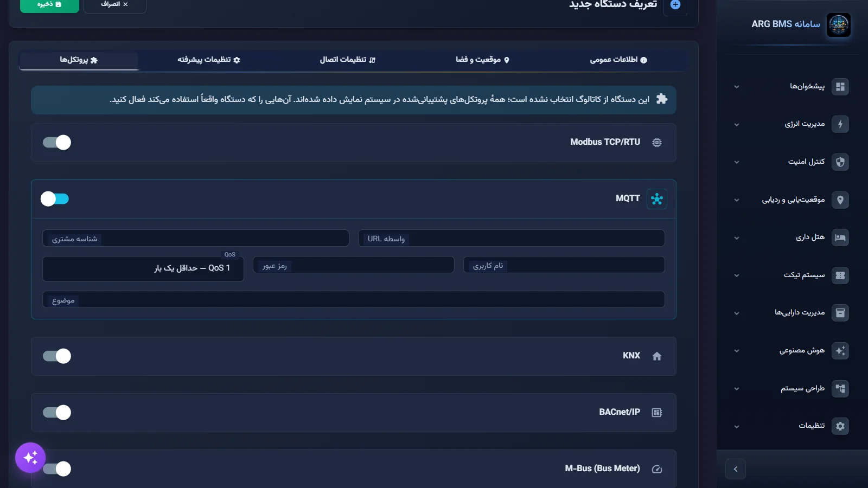
Task: Toggle the Modbus TCP/RTU protocol switch
Action: (x=57, y=143)
